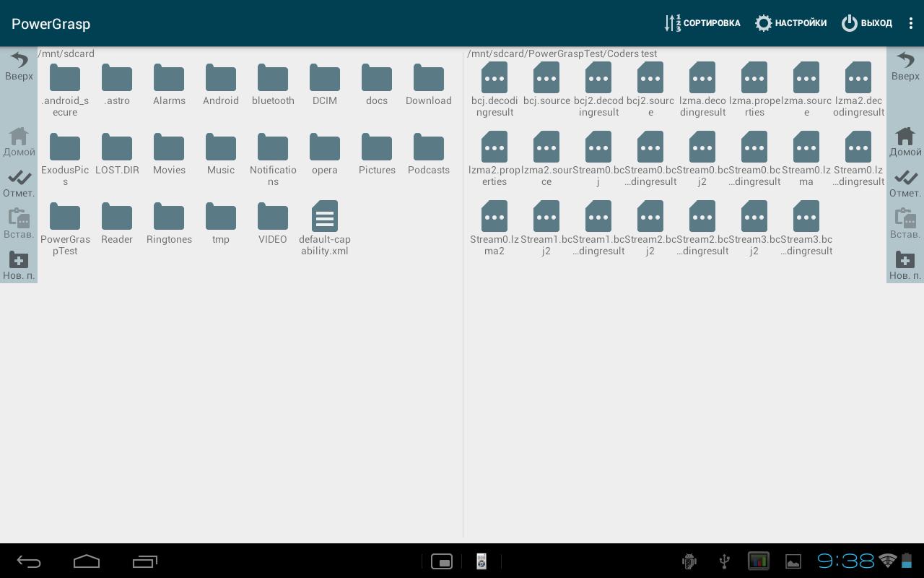The image size is (924, 578).
Task: Open Настройки settings
Action: tap(790, 23)
